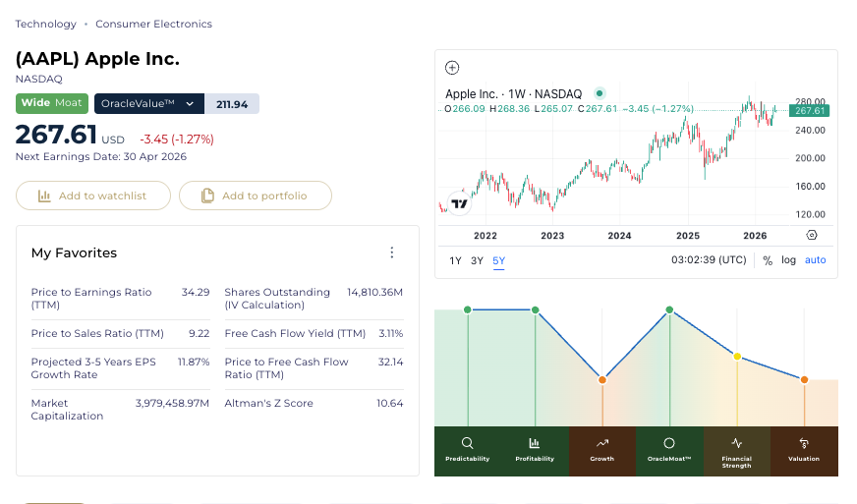The height and width of the screenshot is (504, 857).
Task: Select the Predictability magnifier icon
Action: point(468,443)
